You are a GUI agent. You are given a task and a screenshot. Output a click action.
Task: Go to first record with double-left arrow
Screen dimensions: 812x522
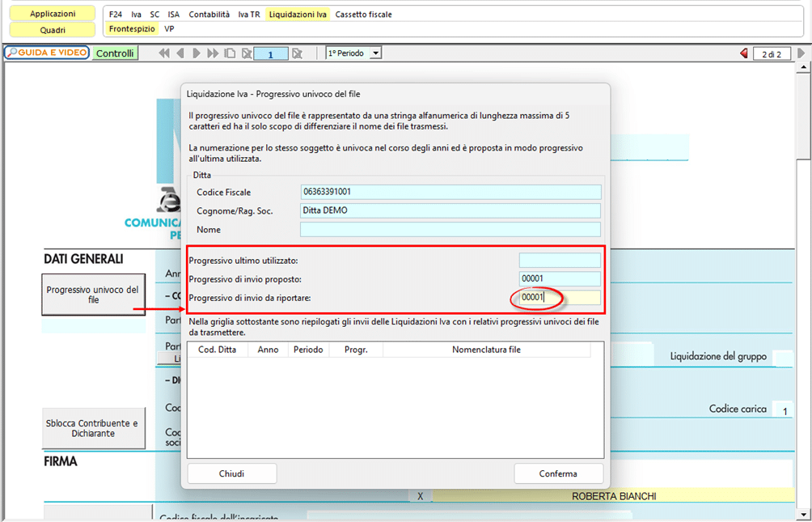[164, 53]
